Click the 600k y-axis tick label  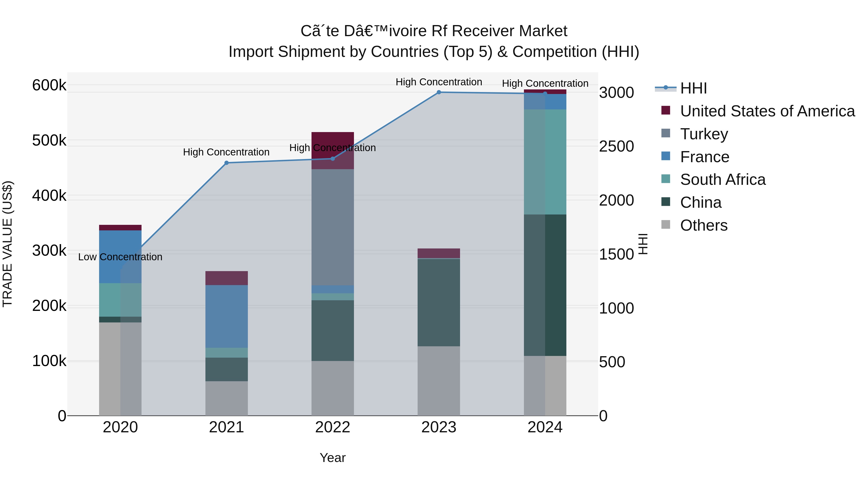pos(49,85)
